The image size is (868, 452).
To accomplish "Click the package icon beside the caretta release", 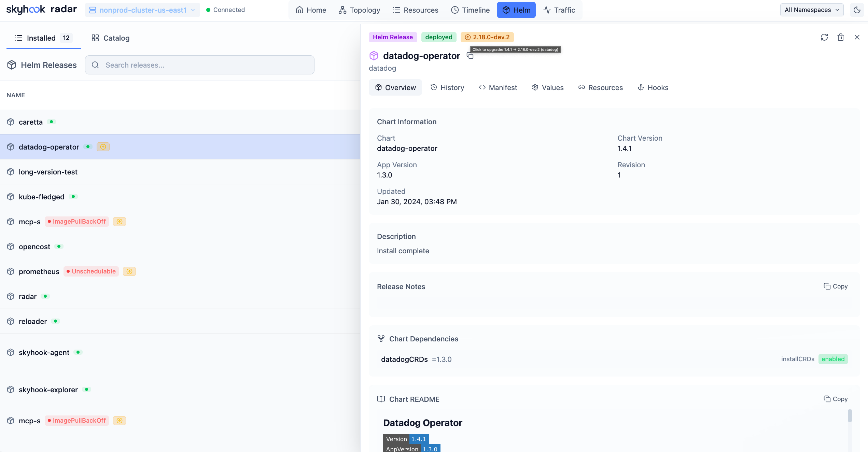I will (11, 122).
